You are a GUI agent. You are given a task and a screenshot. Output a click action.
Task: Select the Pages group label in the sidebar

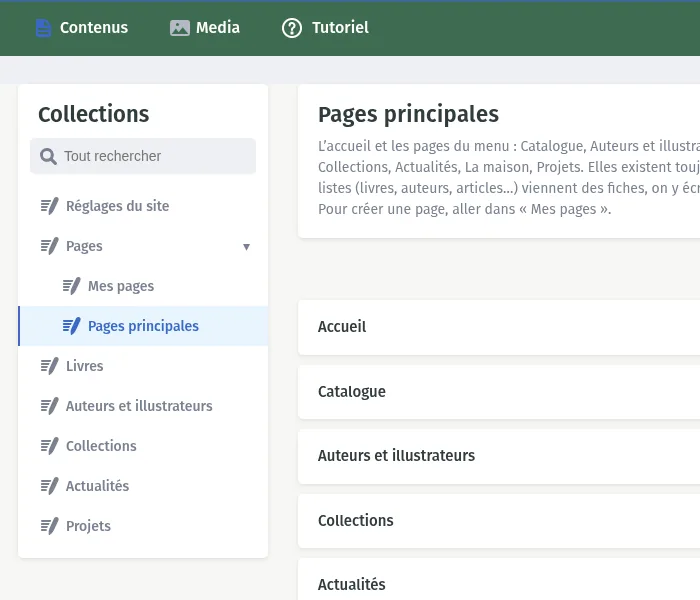click(84, 246)
